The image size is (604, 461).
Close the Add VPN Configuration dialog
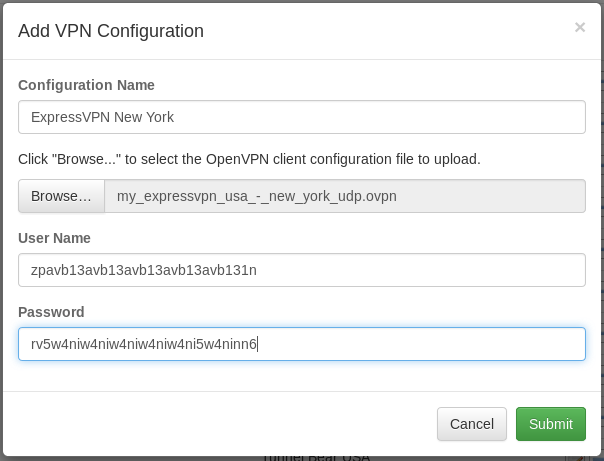pos(579,28)
